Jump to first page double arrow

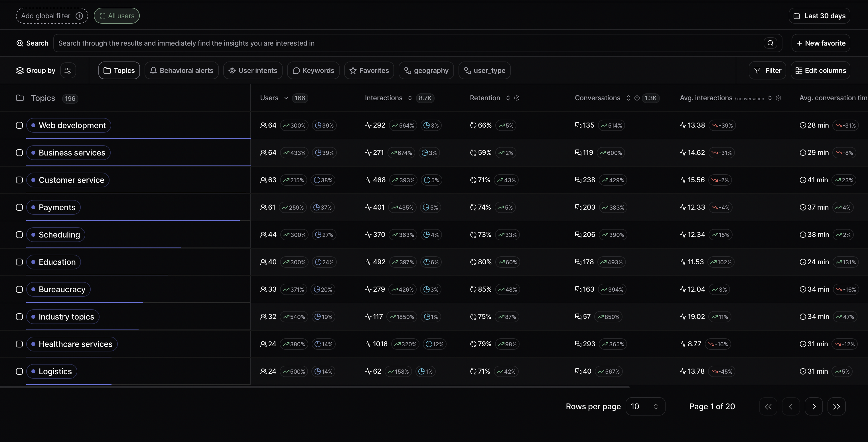tap(768, 407)
